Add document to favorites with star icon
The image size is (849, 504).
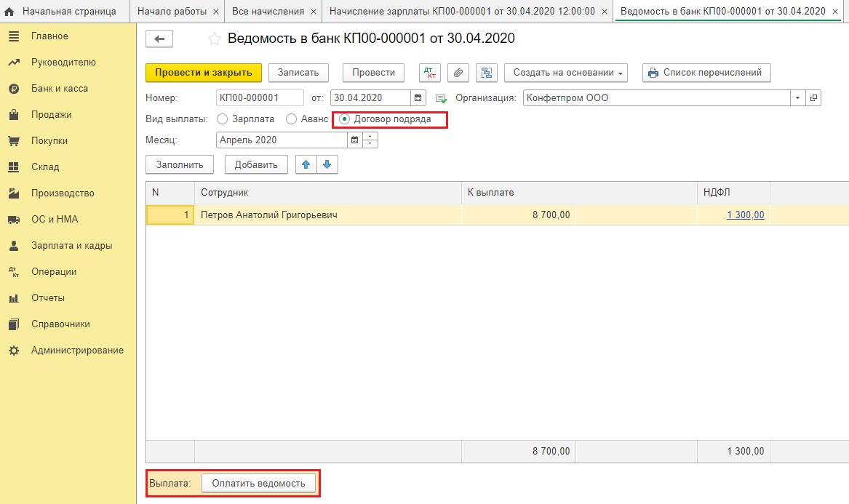pos(214,39)
